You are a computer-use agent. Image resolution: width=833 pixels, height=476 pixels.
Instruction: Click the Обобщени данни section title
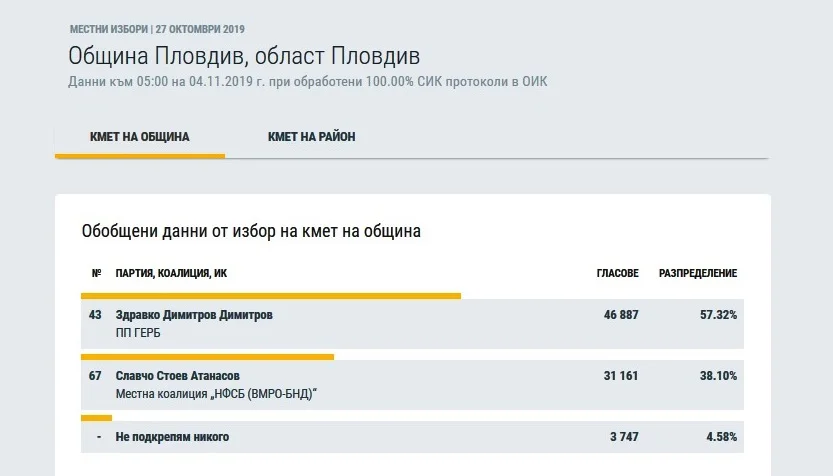click(x=251, y=231)
